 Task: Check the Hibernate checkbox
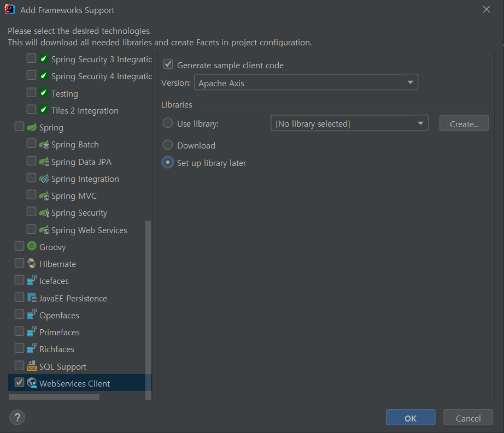[x=19, y=263]
